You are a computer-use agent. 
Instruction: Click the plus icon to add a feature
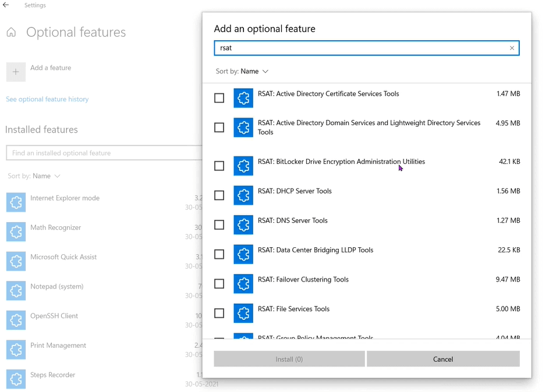tap(16, 72)
